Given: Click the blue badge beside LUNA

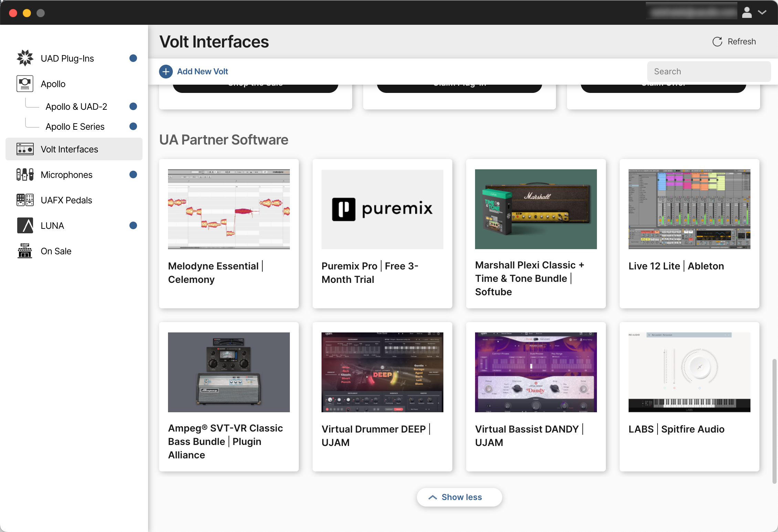Looking at the screenshot, I should click(133, 225).
